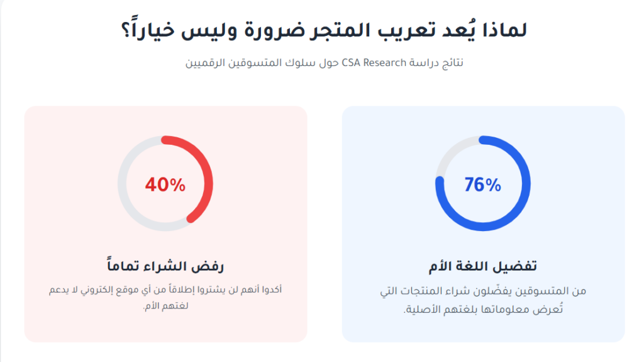Click the description under "رفض الشراء تماماً"
644x362 pixels.
point(165,297)
